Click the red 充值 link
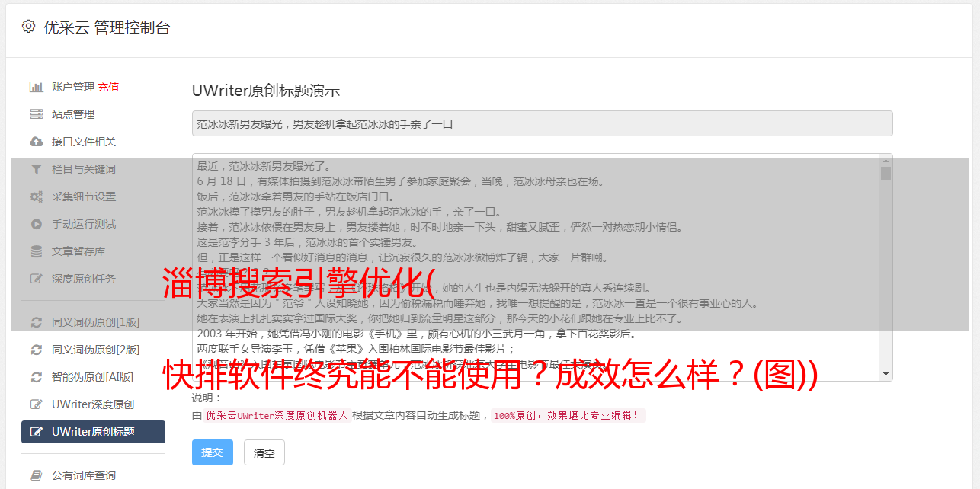The image size is (980, 489). [108, 87]
